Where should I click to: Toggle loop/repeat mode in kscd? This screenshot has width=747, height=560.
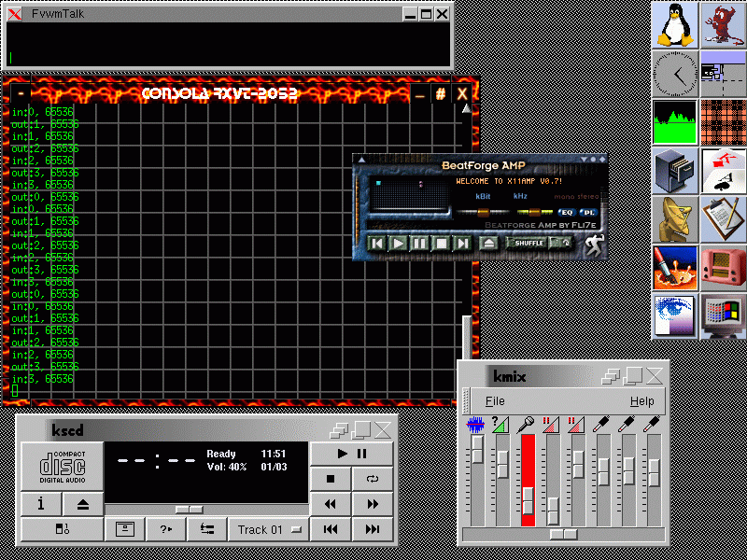(x=372, y=479)
